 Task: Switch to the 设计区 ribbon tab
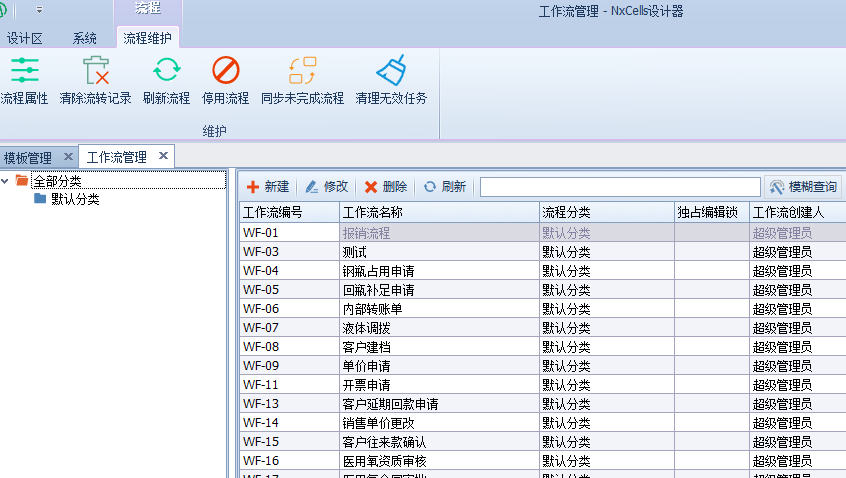(x=24, y=38)
